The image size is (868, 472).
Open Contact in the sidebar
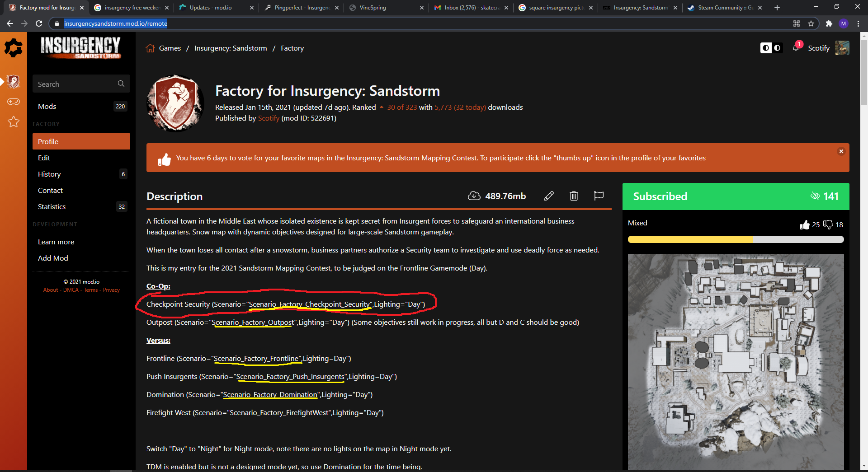pos(81,191)
